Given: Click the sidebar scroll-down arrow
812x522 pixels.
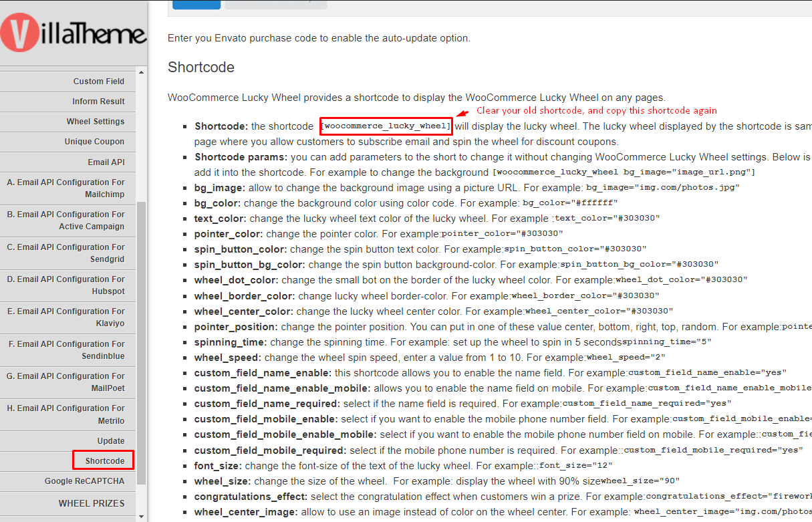Looking at the screenshot, I should click(x=141, y=517).
